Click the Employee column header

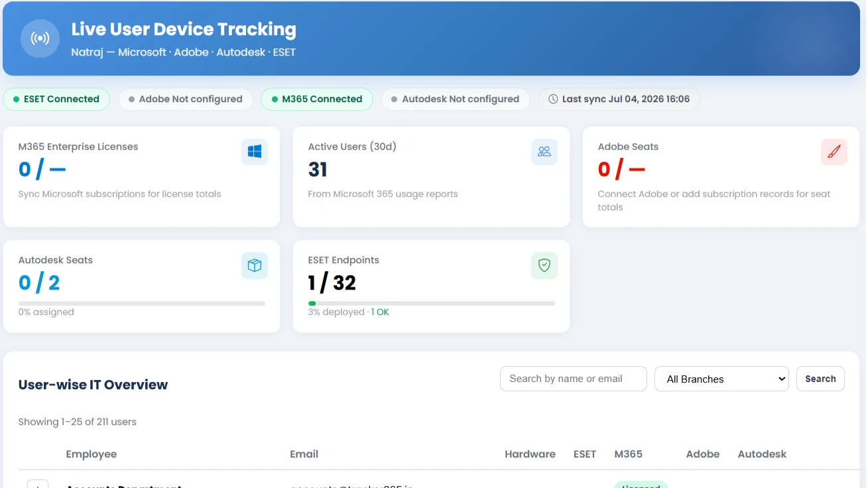(x=92, y=454)
